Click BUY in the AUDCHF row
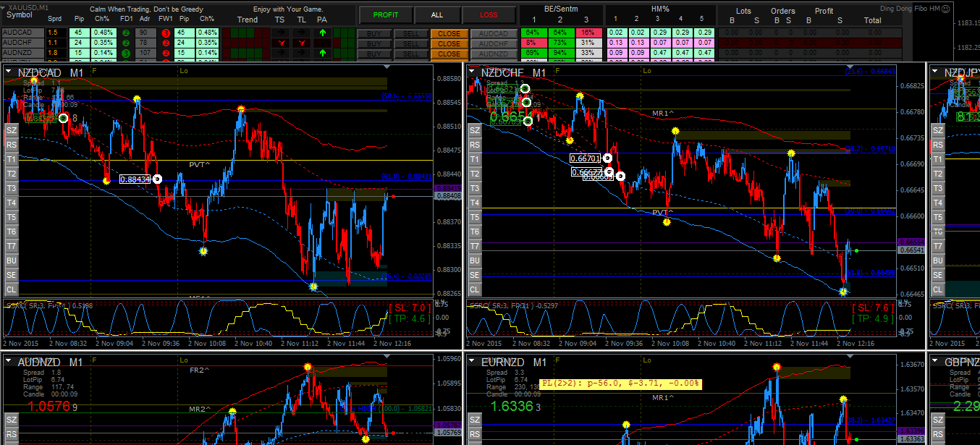Screen dimensions: 980x445 [373, 43]
